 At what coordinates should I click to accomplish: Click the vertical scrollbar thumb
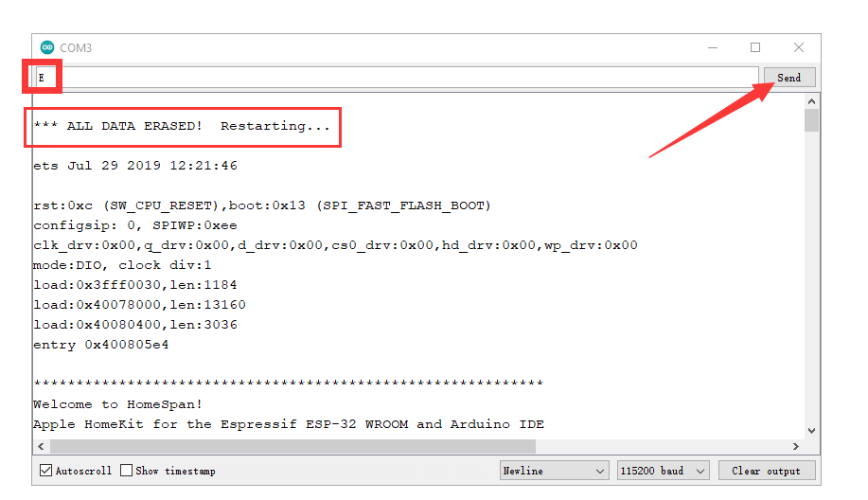pyautogui.click(x=811, y=120)
